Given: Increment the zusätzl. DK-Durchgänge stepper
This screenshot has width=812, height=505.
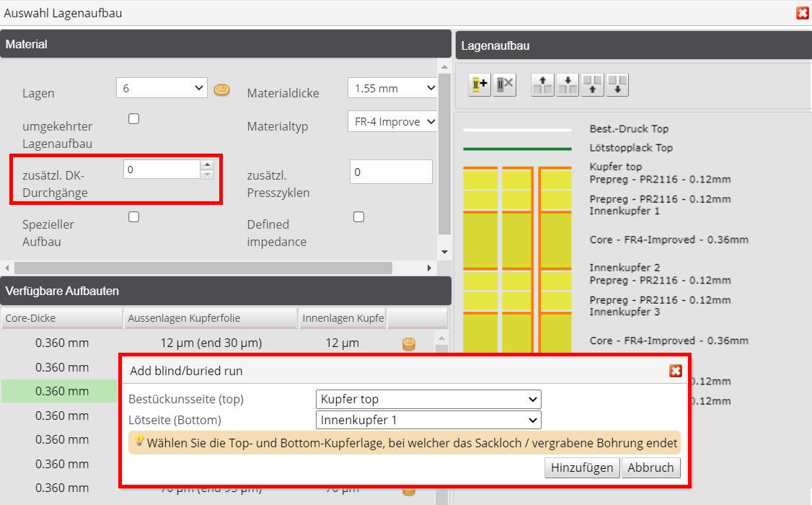Looking at the screenshot, I should tap(207, 164).
